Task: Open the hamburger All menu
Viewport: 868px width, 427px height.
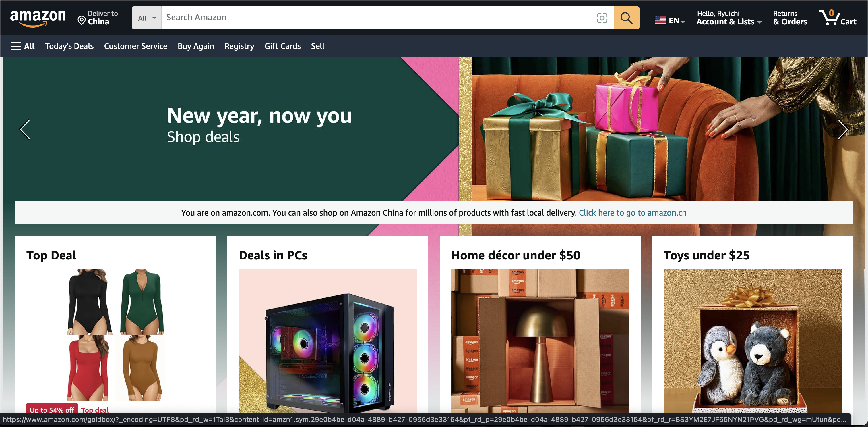Action: click(23, 46)
